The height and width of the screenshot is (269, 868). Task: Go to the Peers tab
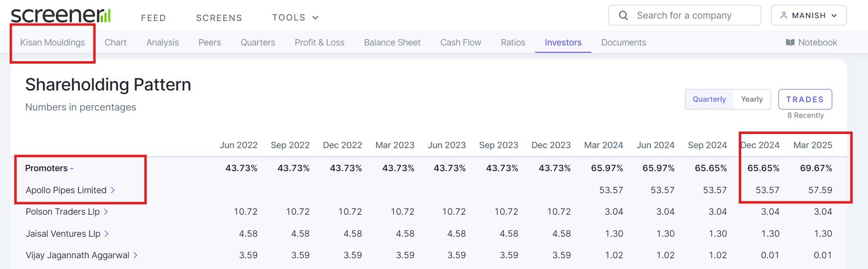[x=210, y=43]
